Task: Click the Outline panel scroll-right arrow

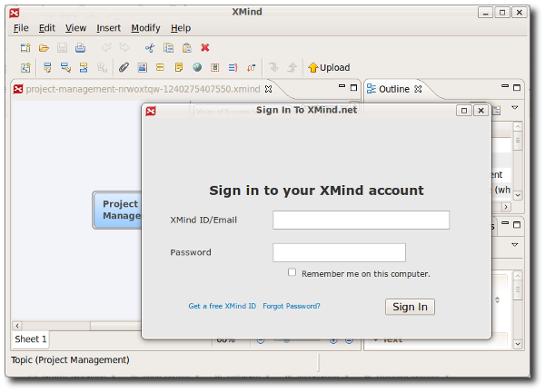Action: click(506, 207)
